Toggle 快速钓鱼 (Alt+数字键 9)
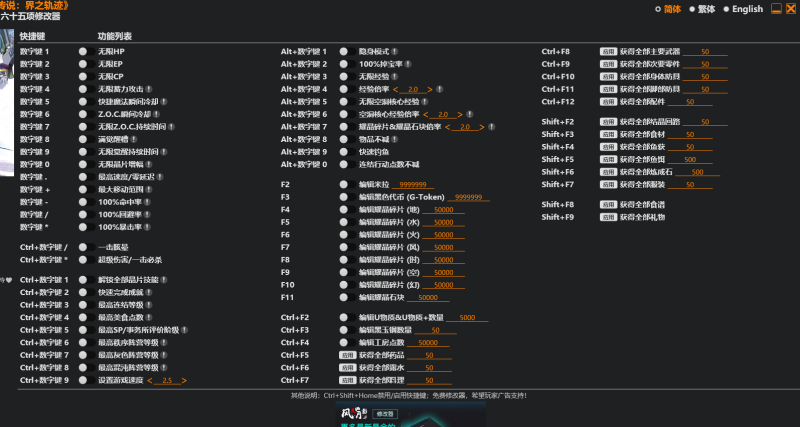 348,152
